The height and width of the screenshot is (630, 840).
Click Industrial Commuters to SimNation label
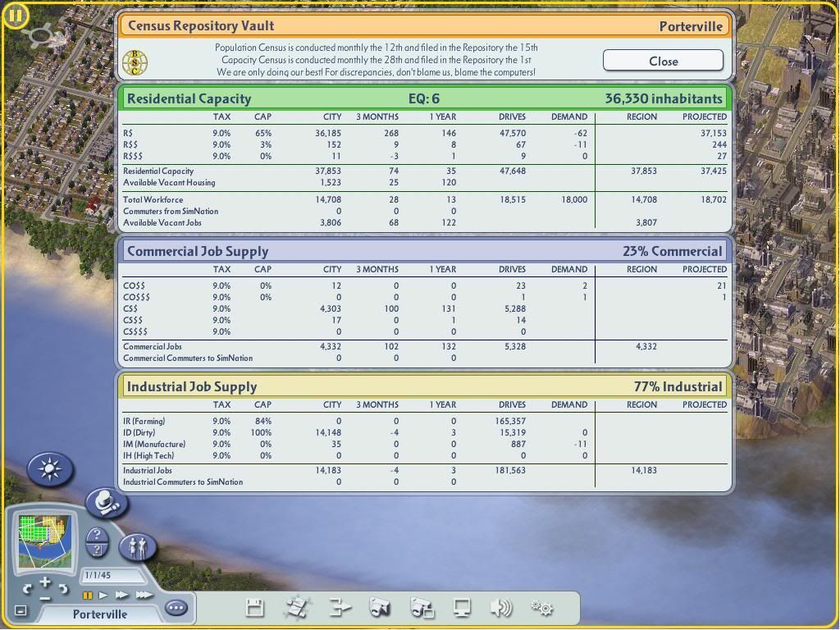(x=183, y=482)
